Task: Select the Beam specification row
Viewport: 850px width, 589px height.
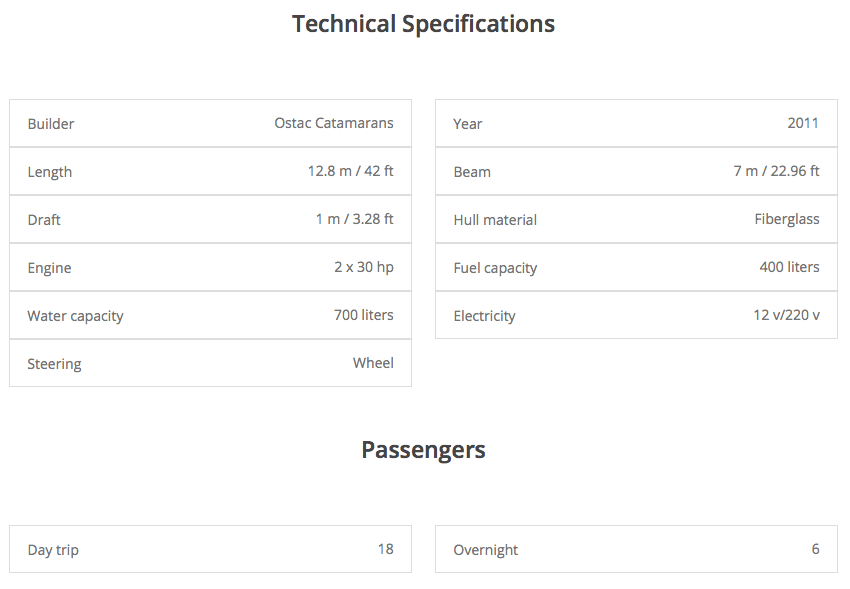Action: pos(636,171)
